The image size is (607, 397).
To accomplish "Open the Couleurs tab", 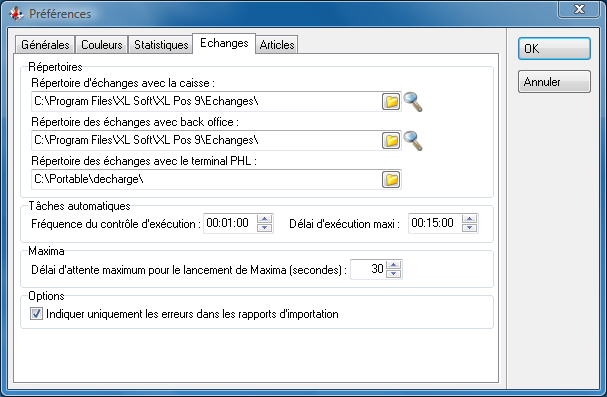I will [x=101, y=45].
